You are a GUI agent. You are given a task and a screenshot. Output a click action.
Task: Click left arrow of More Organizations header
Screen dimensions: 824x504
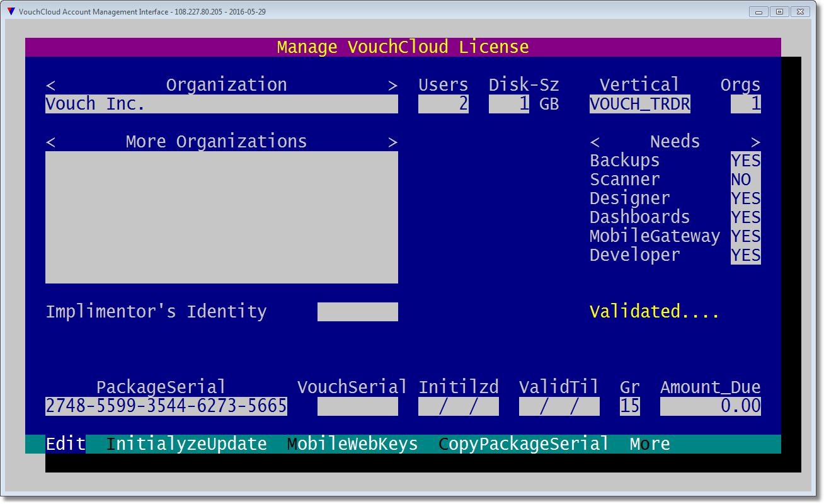tap(50, 142)
